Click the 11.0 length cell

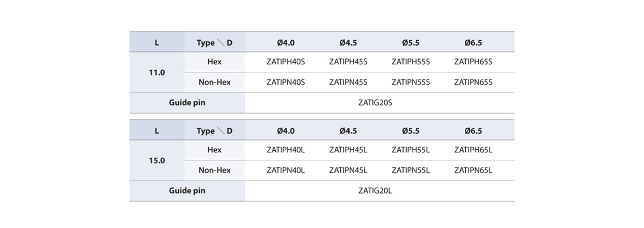[x=157, y=72]
